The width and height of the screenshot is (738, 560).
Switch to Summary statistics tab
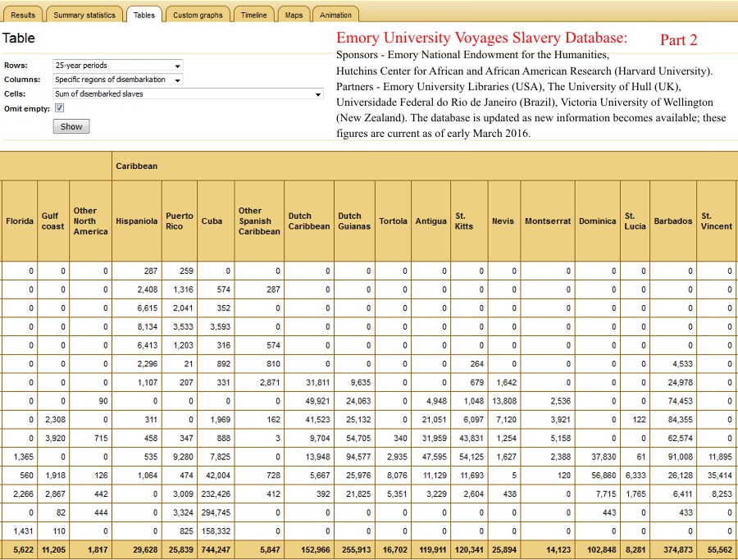tap(84, 15)
